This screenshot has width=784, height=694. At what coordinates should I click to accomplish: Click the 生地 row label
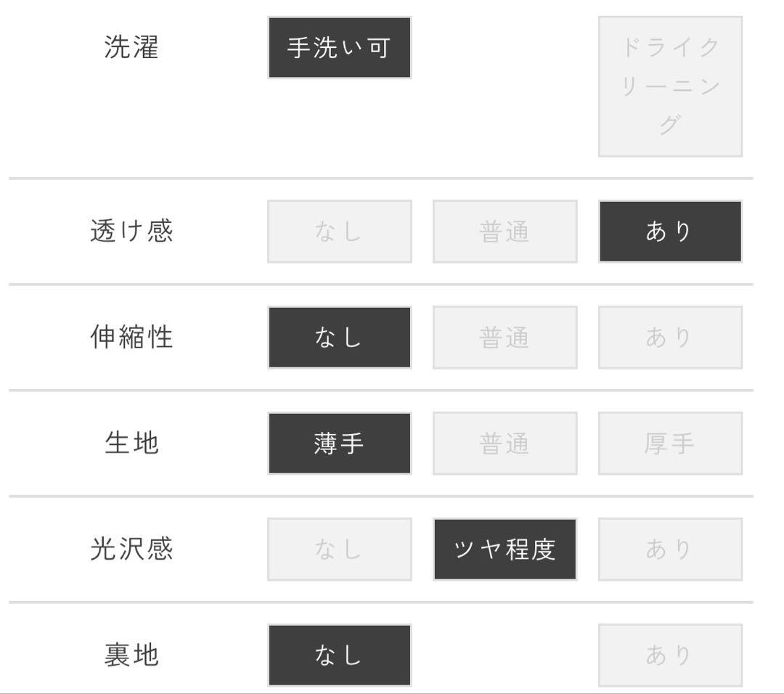pyautogui.click(x=131, y=444)
